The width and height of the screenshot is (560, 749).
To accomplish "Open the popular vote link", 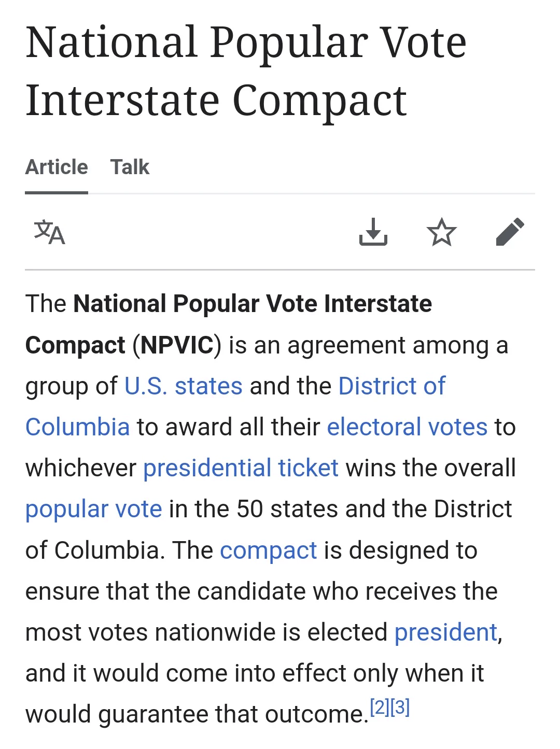I will point(94,510).
